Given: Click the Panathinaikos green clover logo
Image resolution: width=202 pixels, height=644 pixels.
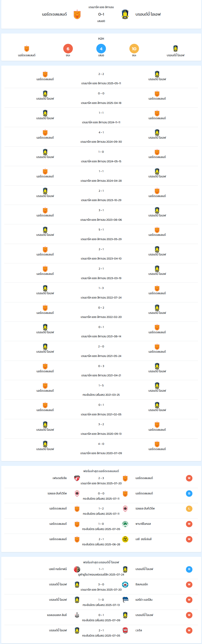Looking at the screenshot, I should click(125, 524).
